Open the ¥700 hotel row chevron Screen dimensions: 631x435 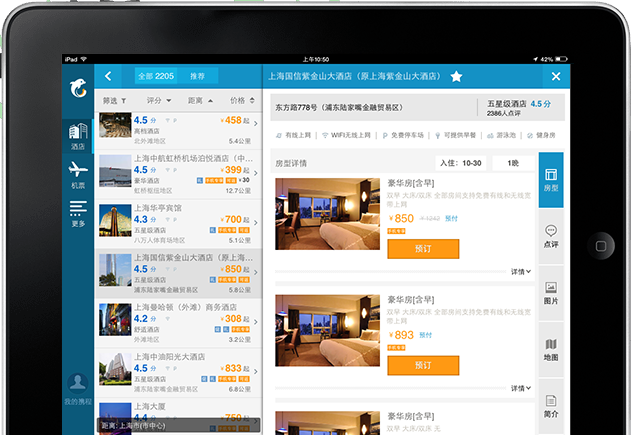pos(256,223)
